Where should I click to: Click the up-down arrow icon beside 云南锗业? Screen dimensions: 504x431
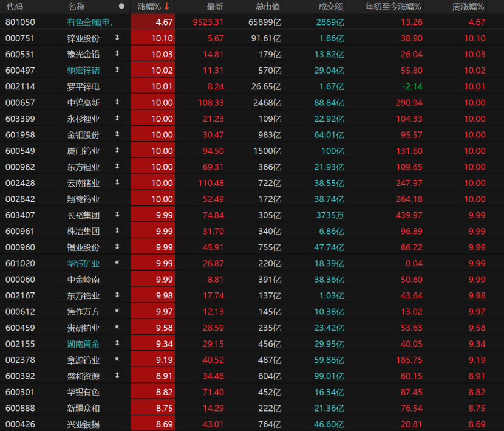(x=117, y=182)
